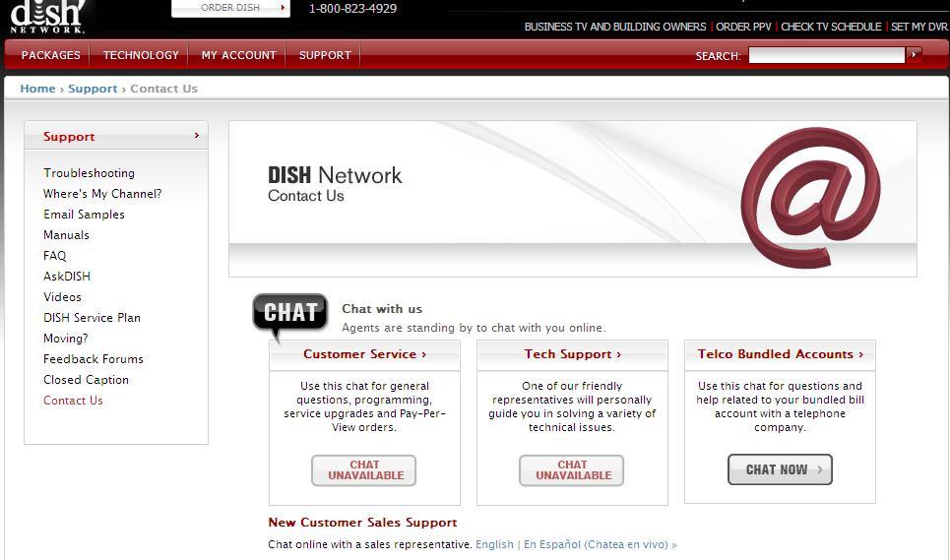Start sales chat in English
The height and width of the screenshot is (560, 950).
pyautogui.click(x=494, y=544)
